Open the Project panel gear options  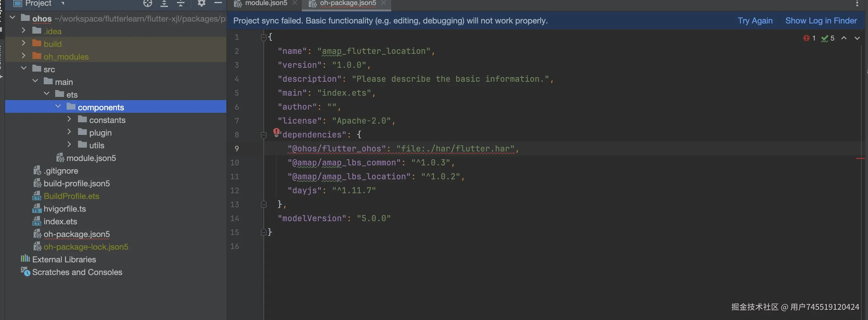coord(202,3)
